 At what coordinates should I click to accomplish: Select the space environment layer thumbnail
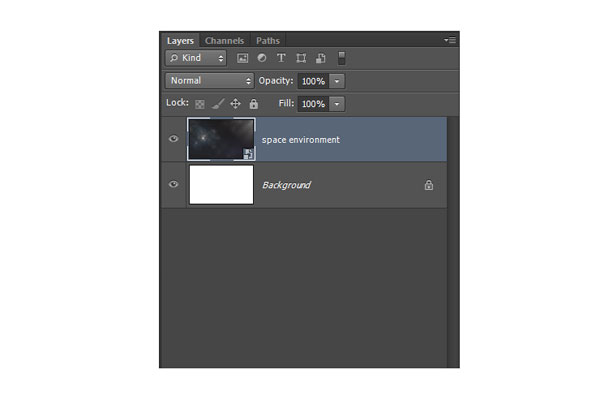221,139
